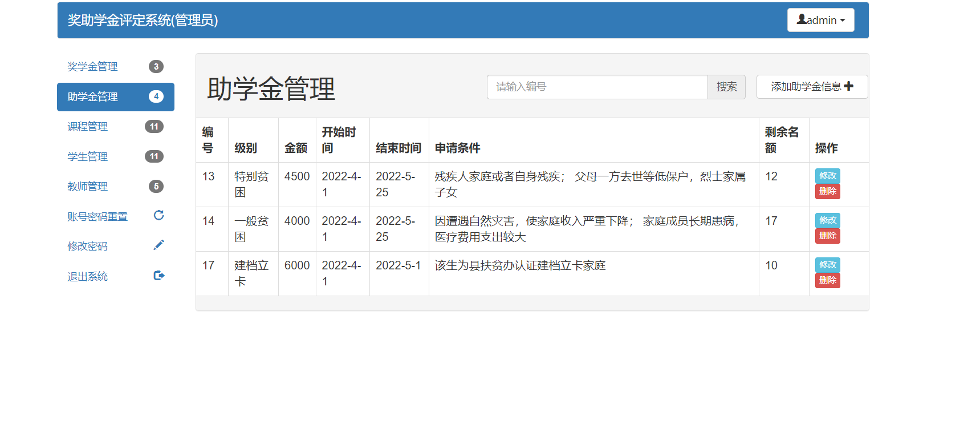Viewport: 980px width, 448px height.
Task: Click the logout icon beside 退出系统
Action: click(159, 276)
